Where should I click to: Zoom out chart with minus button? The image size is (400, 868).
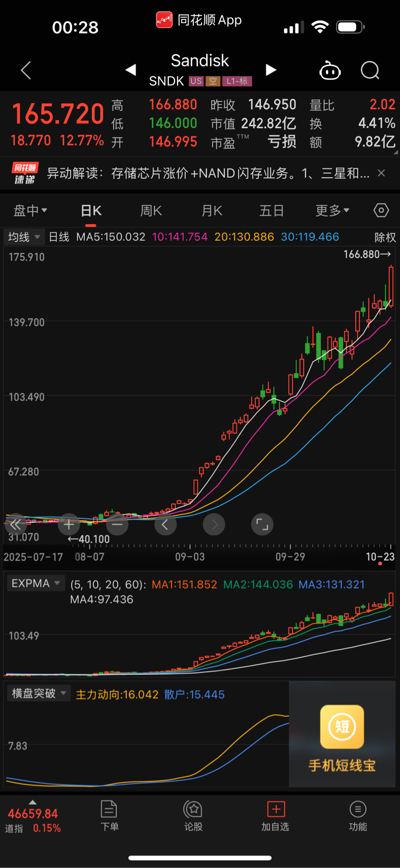pos(117,524)
